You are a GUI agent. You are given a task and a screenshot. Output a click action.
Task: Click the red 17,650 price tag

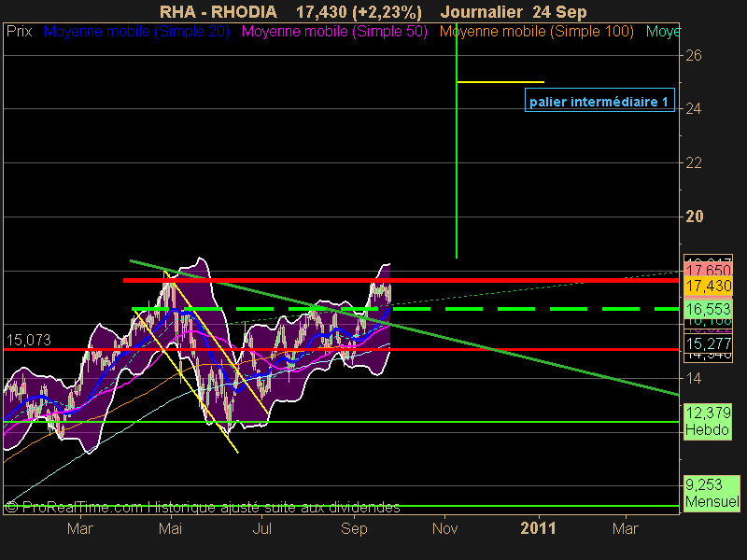pyautogui.click(x=709, y=270)
